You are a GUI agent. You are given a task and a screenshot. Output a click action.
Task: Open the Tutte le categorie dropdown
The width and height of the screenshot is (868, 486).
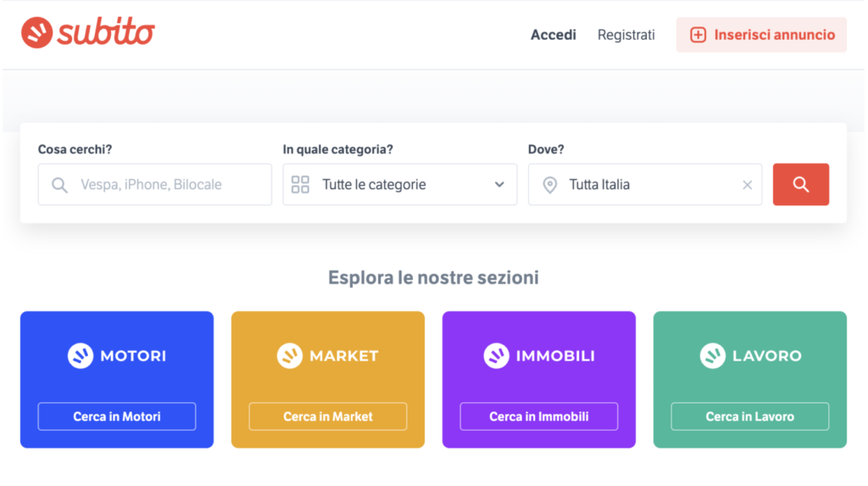point(400,185)
